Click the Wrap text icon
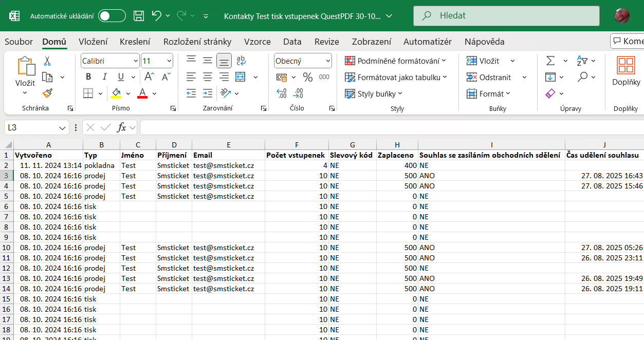Screen dimensions: 644x340 (241, 61)
